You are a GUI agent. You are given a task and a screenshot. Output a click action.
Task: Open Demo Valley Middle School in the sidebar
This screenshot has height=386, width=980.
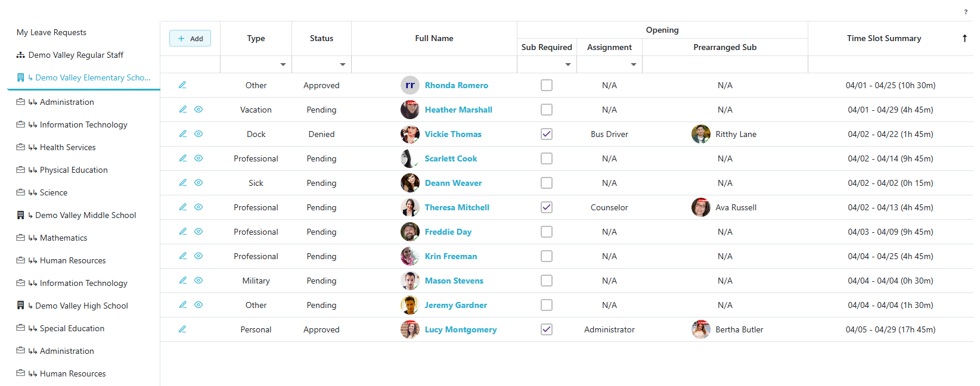click(x=85, y=215)
